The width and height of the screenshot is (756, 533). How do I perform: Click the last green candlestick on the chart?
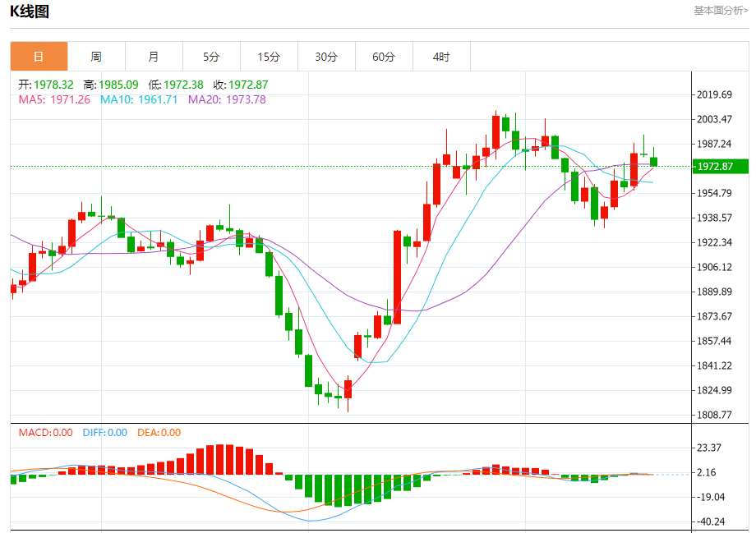pyautogui.click(x=654, y=162)
